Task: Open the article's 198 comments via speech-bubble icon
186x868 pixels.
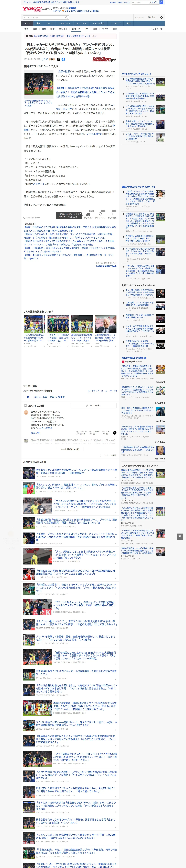Action: (x=45, y=59)
